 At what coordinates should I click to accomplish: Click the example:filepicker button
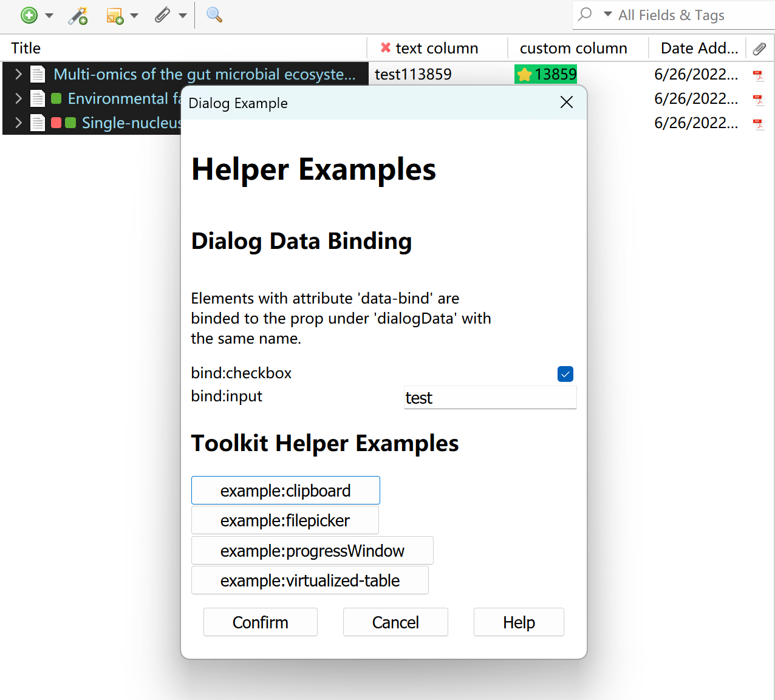click(285, 520)
